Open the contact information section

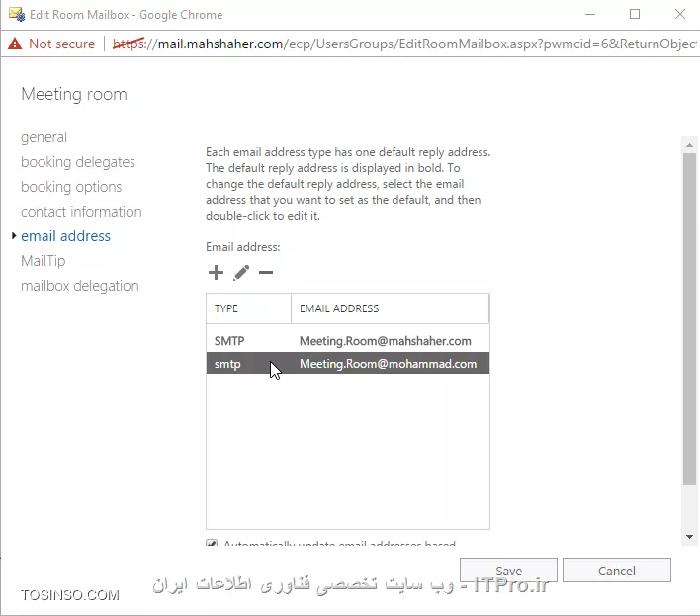click(x=81, y=212)
